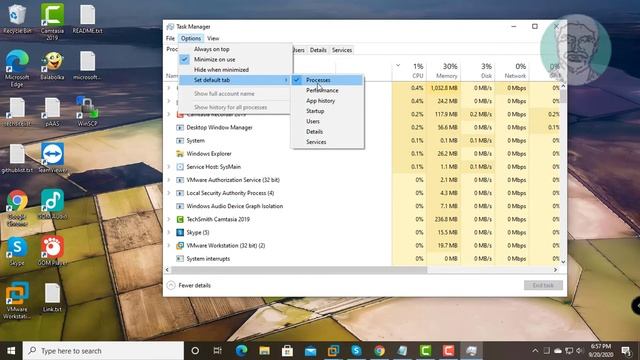The width and height of the screenshot is (640, 360).
Task: Expand Skype (5) process group
Action: [x=169, y=232]
